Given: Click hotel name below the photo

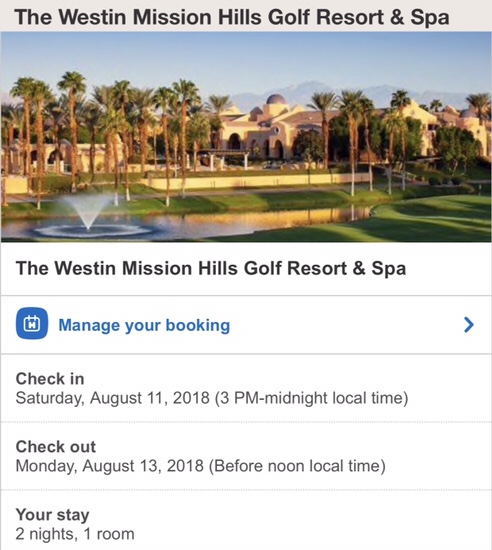Looking at the screenshot, I should click(x=211, y=268).
